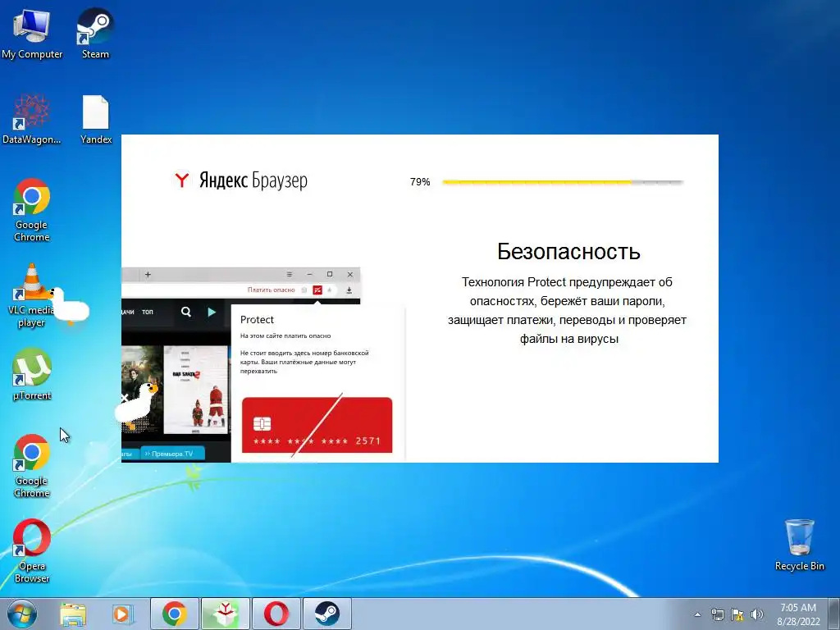This screenshot has height=630, width=840.
Task: Click the download arrow in browser illustration
Action: tap(349, 290)
